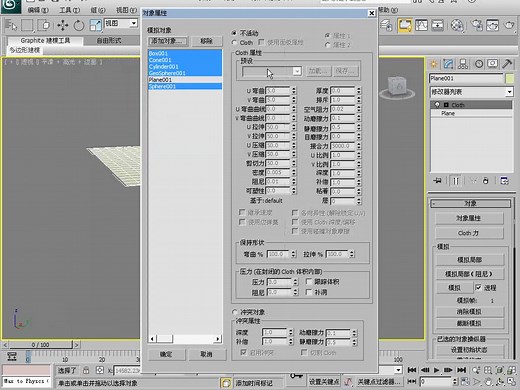Click the list's right scroll arrow
Viewport: 520px width, 390px height.
218,339
